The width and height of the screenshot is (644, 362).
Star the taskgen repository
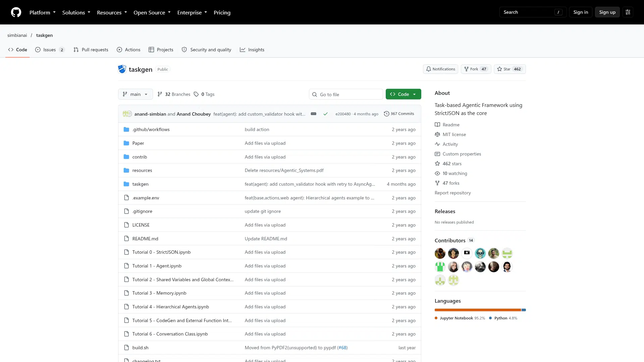tap(509, 69)
